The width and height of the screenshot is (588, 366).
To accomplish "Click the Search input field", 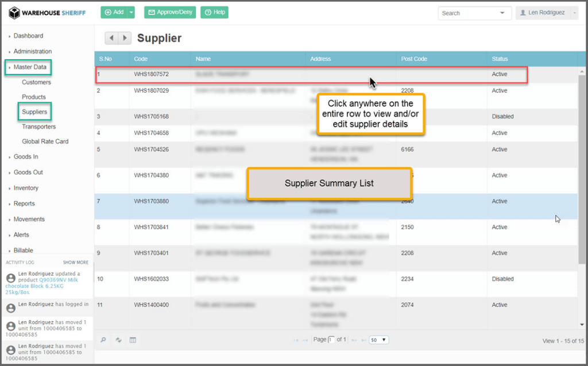I will pos(468,13).
